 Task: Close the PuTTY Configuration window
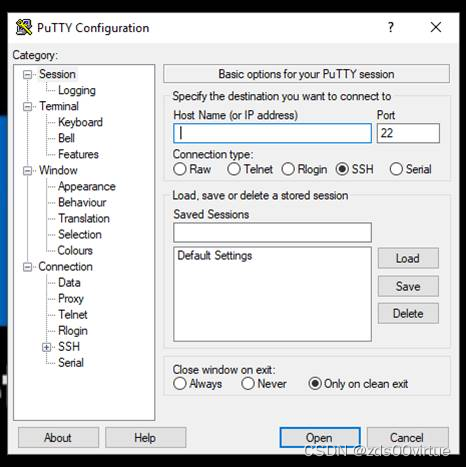[x=436, y=27]
